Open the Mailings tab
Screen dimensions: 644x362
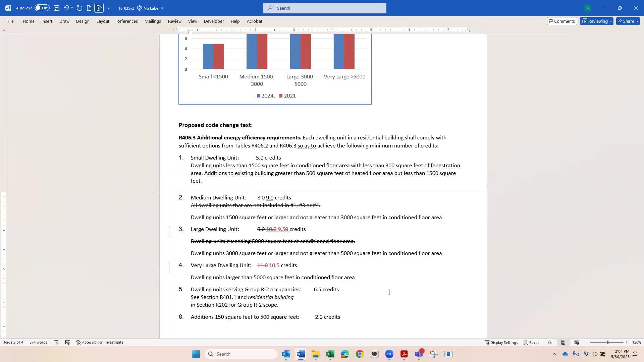coord(153,21)
